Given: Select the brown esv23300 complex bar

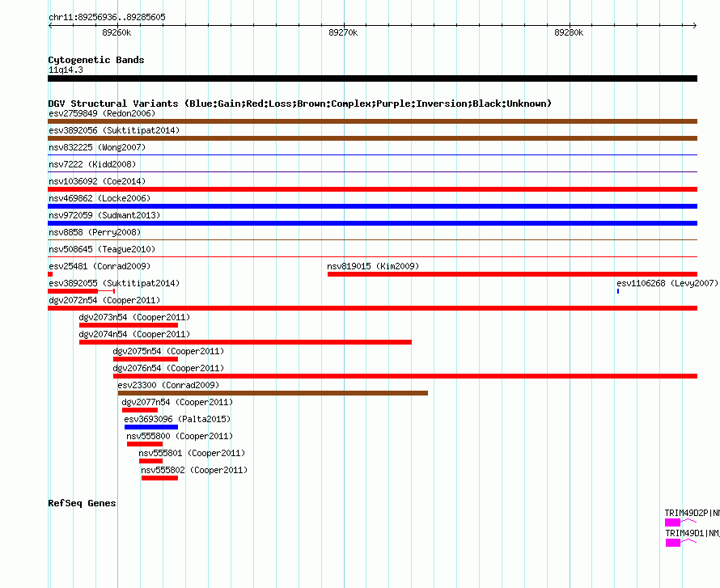Looking at the screenshot, I should [273, 393].
